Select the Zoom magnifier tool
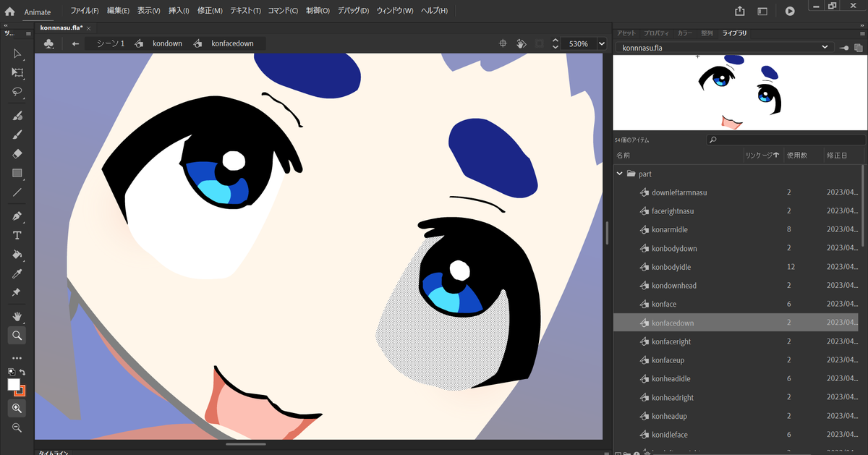868x455 pixels. 17,335
